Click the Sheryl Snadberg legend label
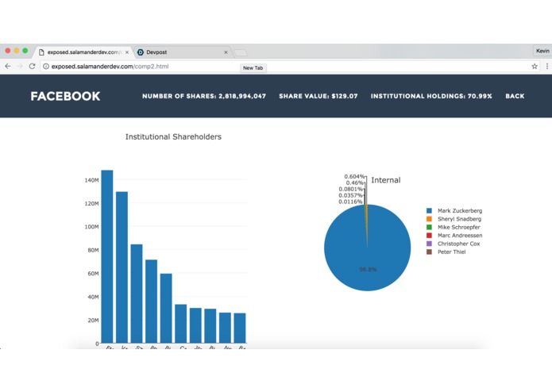Image resolution: width=552 pixels, height=392 pixels. [x=459, y=219]
